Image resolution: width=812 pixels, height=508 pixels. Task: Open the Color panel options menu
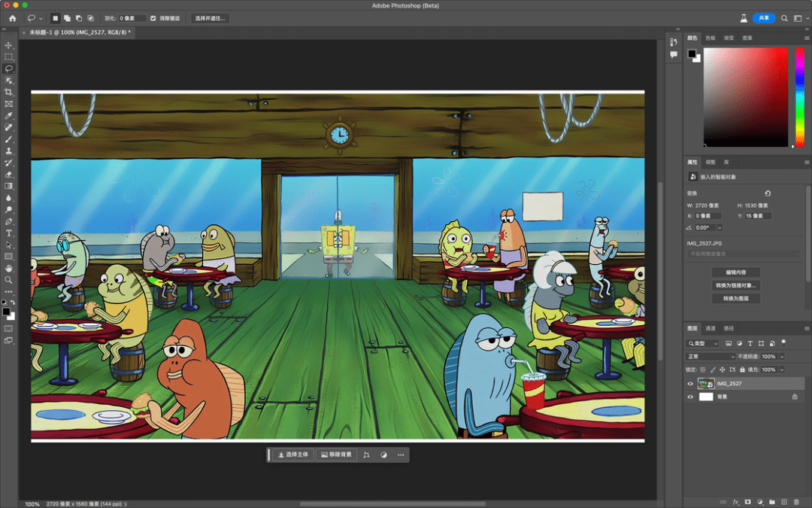click(x=806, y=38)
